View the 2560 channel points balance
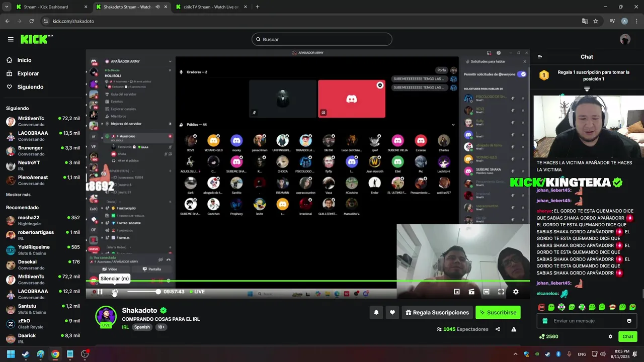644x362 pixels. [x=548, y=336]
